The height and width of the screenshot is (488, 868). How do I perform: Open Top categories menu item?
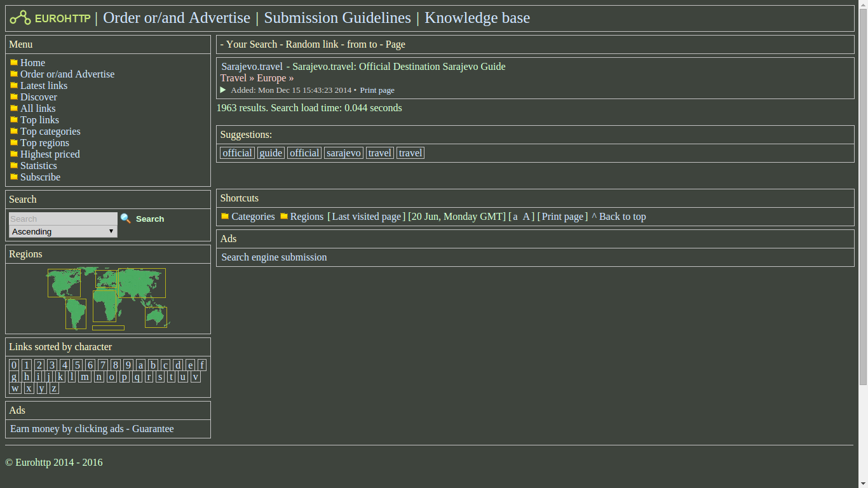point(50,131)
